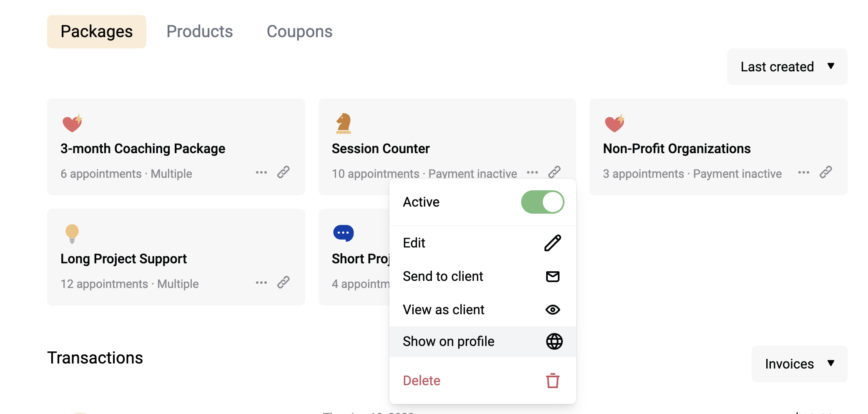Click the Session Counter link icon

tap(554, 172)
